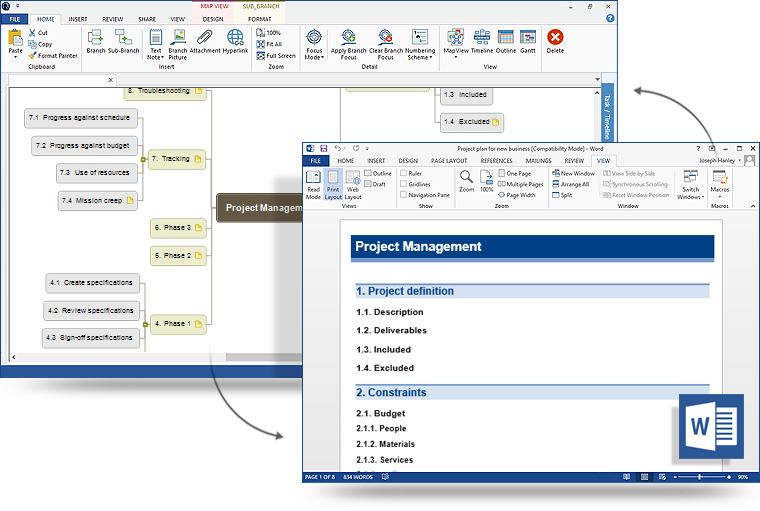Open the REFERENCES tab in Word

[x=496, y=160]
